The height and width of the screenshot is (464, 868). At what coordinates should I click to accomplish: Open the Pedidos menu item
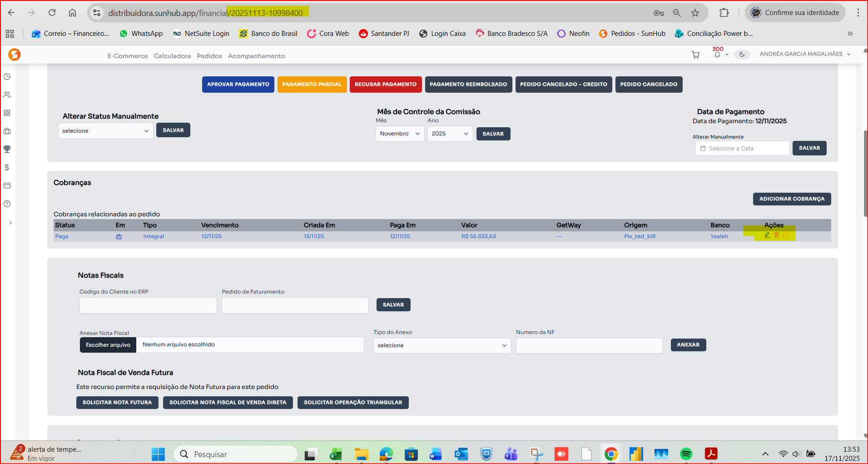(209, 56)
